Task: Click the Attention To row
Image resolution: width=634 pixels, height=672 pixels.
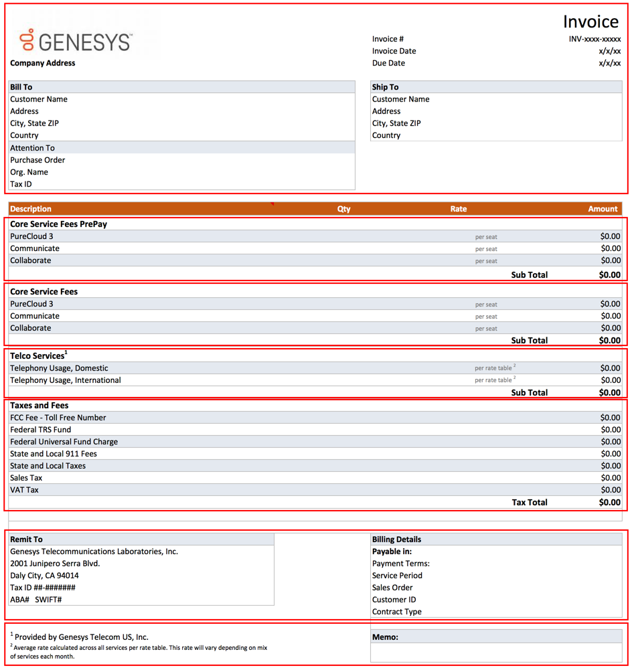Action: pyautogui.click(x=32, y=147)
